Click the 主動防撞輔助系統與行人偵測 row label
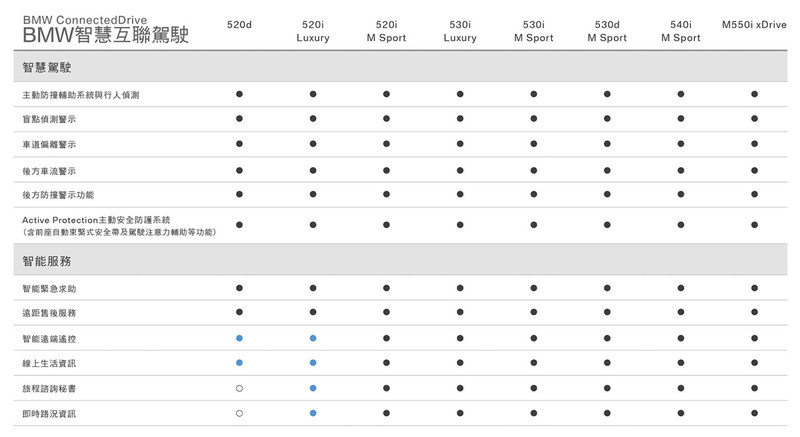800x437 pixels. tap(81, 95)
